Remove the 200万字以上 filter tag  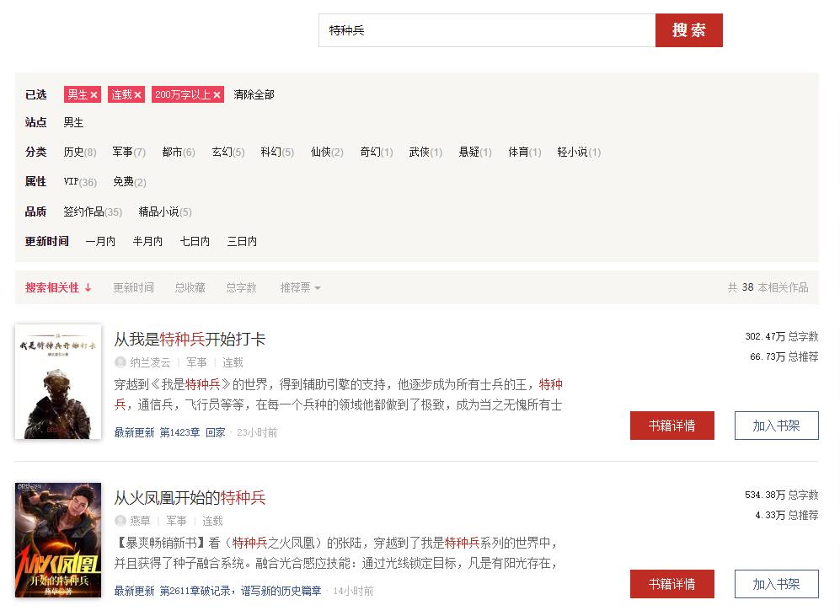tap(217, 94)
